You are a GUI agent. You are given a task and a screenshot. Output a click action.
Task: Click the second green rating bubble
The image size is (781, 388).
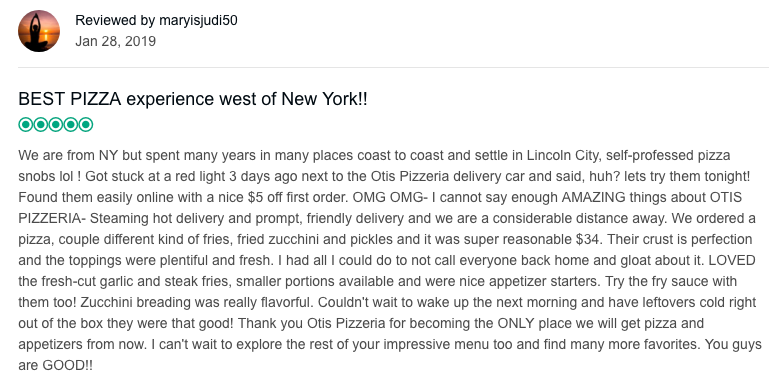pos(40,124)
